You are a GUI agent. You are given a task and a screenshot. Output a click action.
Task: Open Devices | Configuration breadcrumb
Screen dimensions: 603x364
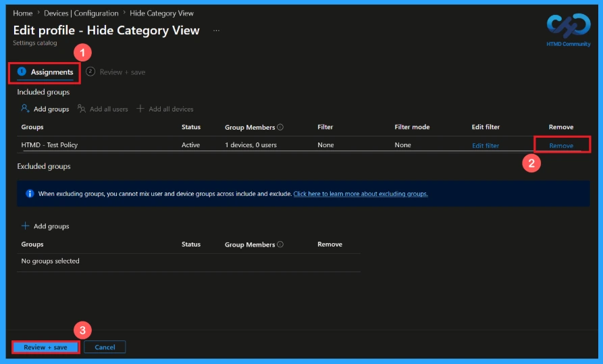click(81, 13)
